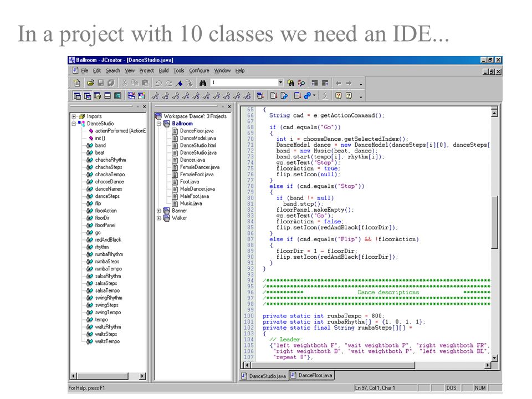Open the dropdown arrow beside the run gears icon
Screen dimensions: 532x399
(314, 96)
